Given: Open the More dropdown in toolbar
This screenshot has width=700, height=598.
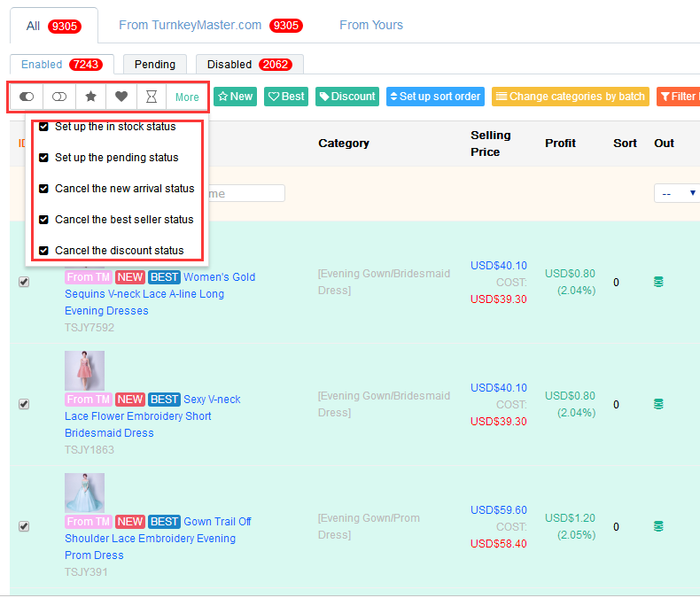Looking at the screenshot, I should coord(187,97).
